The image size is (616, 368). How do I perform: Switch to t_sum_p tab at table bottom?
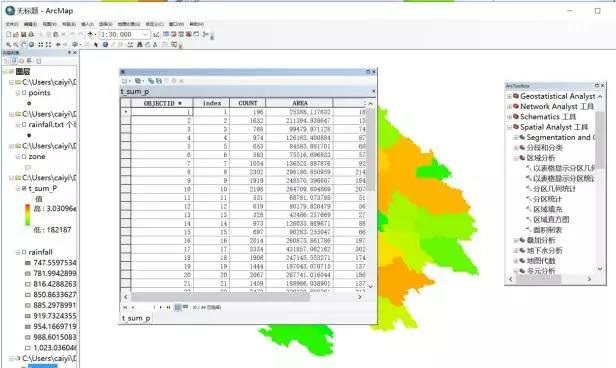coord(136,318)
